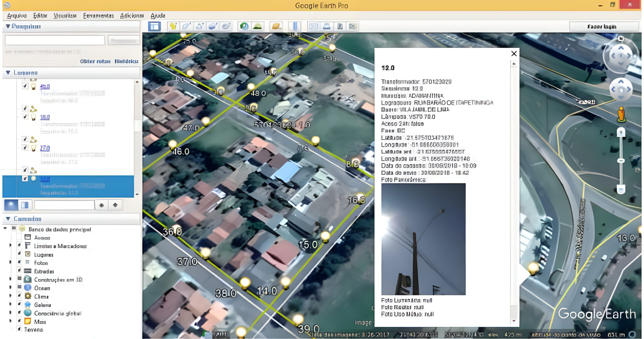Toggle the Terreno layer checkbox
Screen dimensions: 644x339
point(19,329)
